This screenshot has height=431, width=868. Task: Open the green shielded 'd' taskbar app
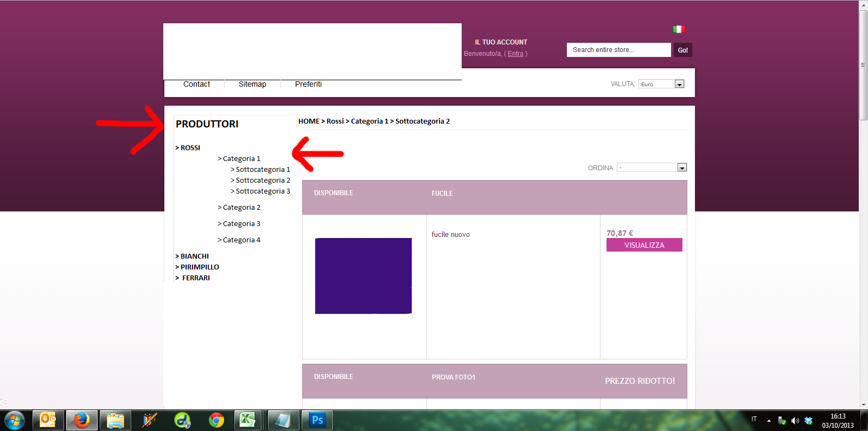tap(183, 420)
